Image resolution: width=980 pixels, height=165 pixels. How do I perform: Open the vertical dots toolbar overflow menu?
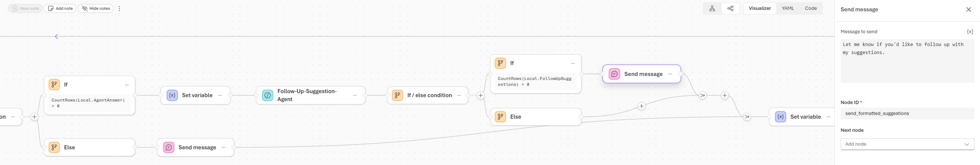click(119, 8)
